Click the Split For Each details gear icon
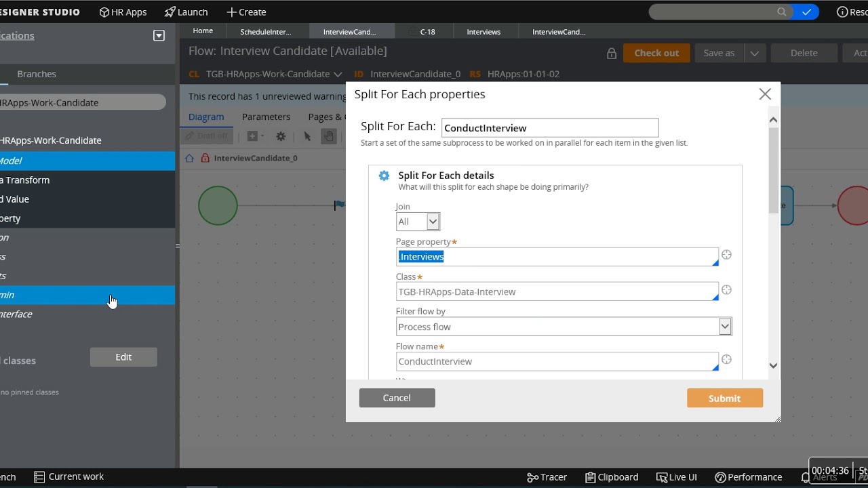Image resolution: width=868 pixels, height=488 pixels. 384,176
